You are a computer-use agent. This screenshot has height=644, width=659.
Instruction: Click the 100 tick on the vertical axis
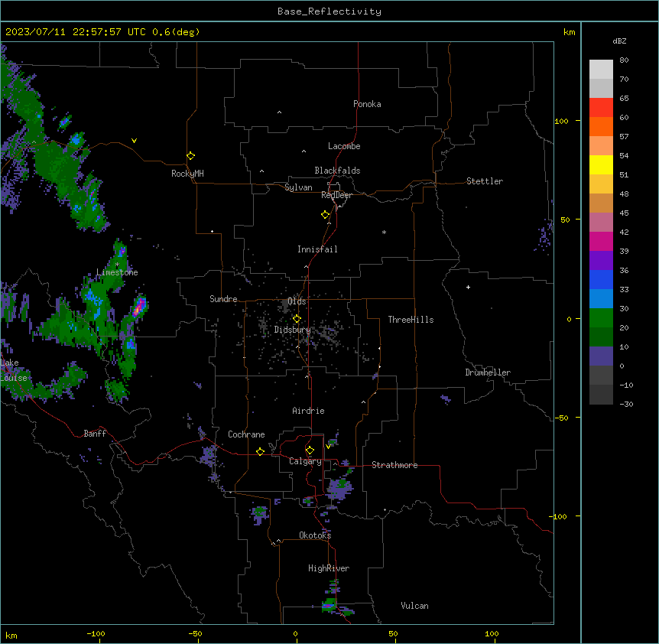561,121
